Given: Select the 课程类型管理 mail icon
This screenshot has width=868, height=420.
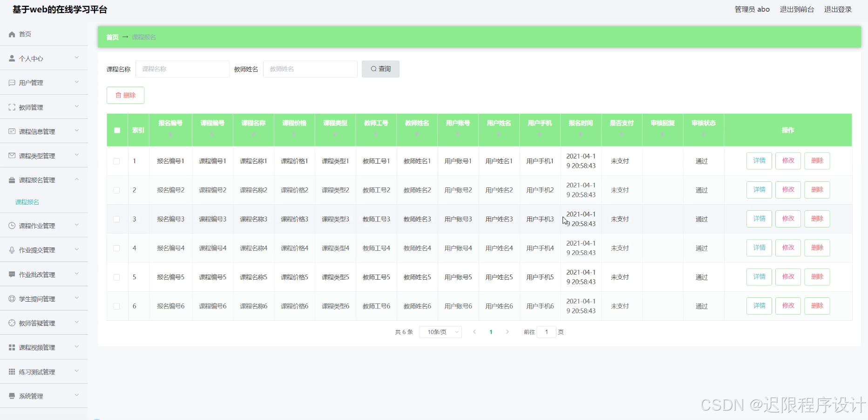Looking at the screenshot, I should pyautogui.click(x=11, y=155).
